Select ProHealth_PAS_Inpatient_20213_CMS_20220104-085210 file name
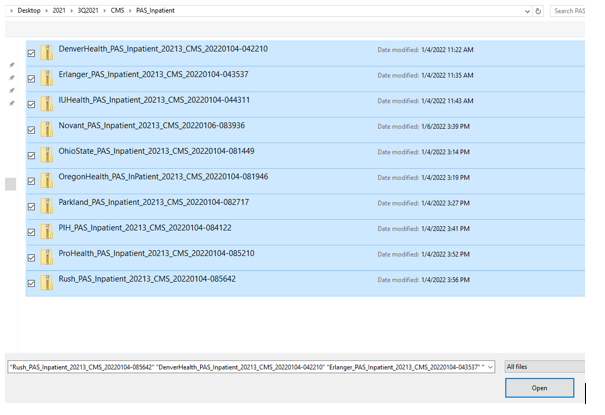605x415 pixels. tap(156, 253)
